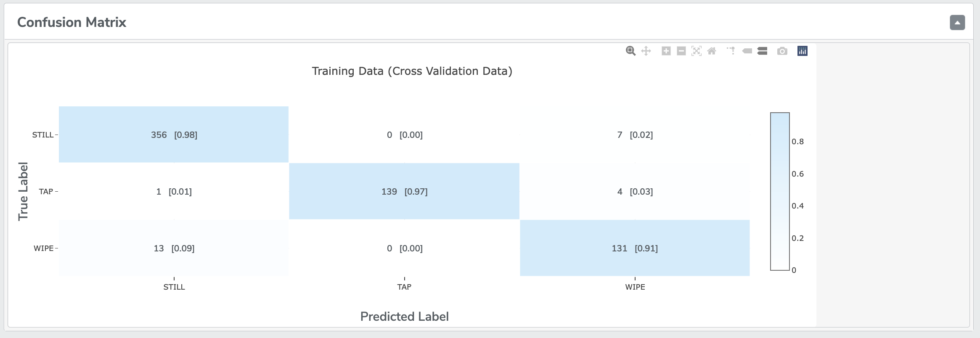The image size is (980, 338).
Task: Click the STILL-STILL cell showing 356
Action: pyautogui.click(x=174, y=135)
